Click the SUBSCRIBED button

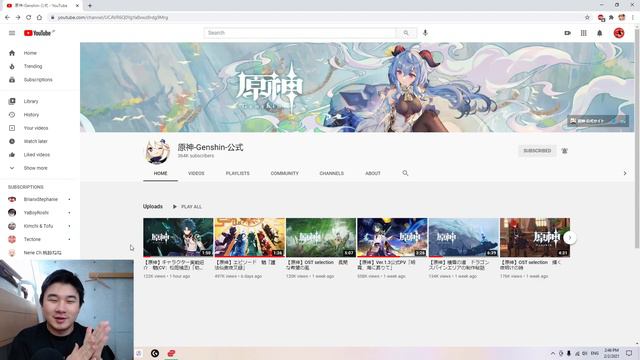click(x=537, y=151)
